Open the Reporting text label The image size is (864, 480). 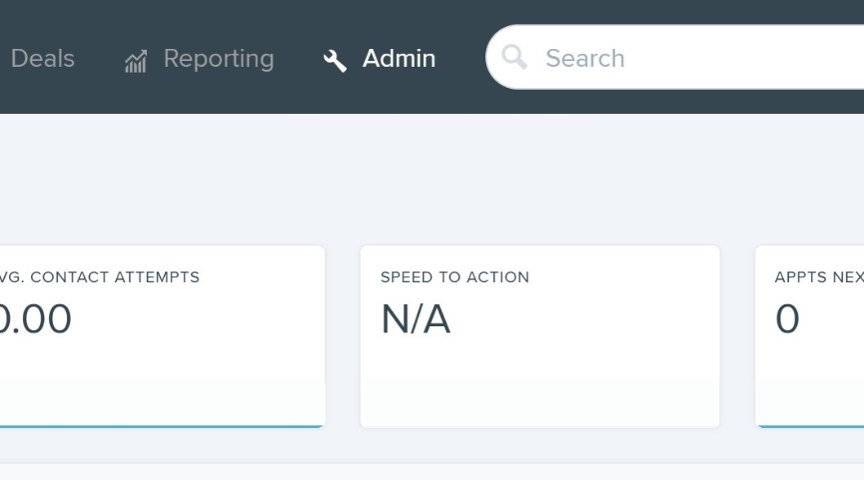tap(219, 59)
